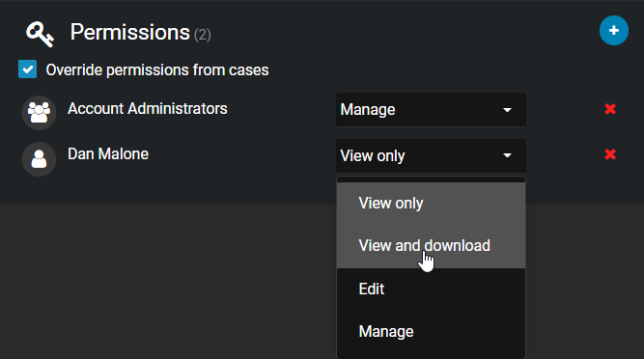Click the Override permissions from cases label
Viewport: 644px width, 359px height.
click(x=157, y=69)
